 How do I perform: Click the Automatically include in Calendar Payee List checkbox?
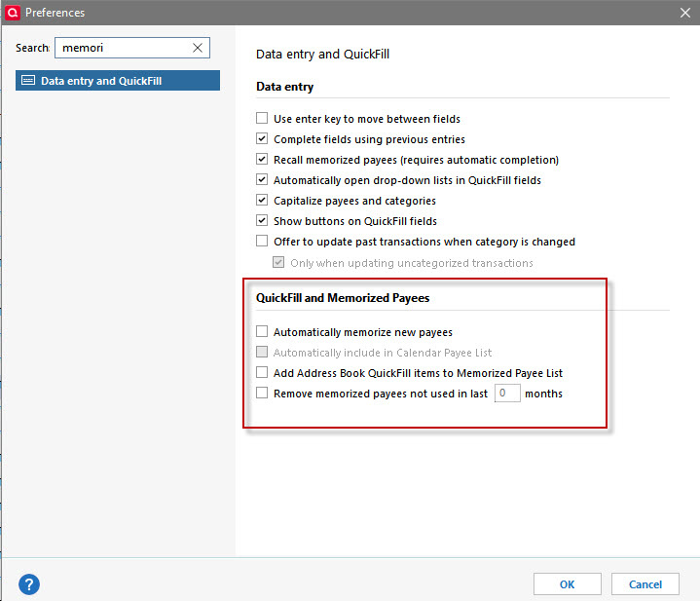click(262, 353)
